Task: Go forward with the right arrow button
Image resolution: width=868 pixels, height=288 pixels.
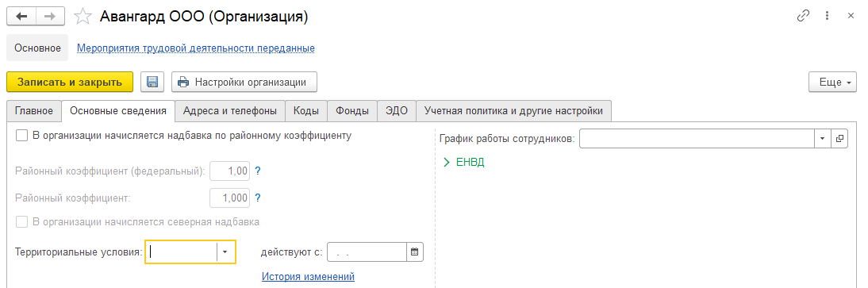Action: coord(50,17)
